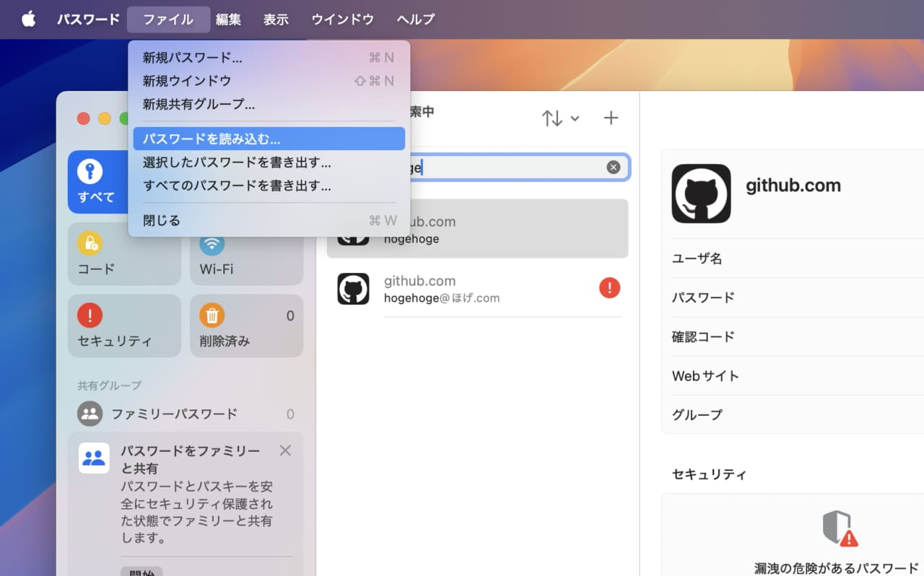Image resolution: width=924 pixels, height=576 pixels.
Task: Choose 新規ウインドウ menu entry
Action: coord(269,81)
